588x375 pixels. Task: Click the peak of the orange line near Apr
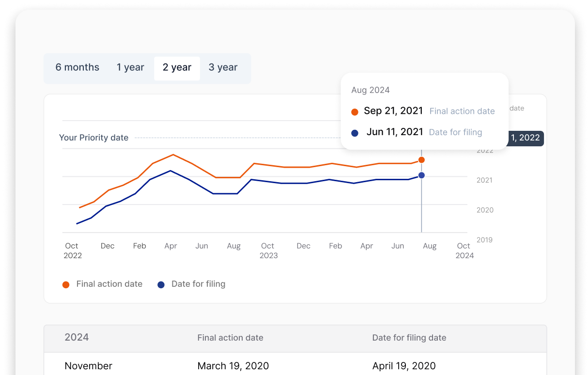tap(173, 155)
